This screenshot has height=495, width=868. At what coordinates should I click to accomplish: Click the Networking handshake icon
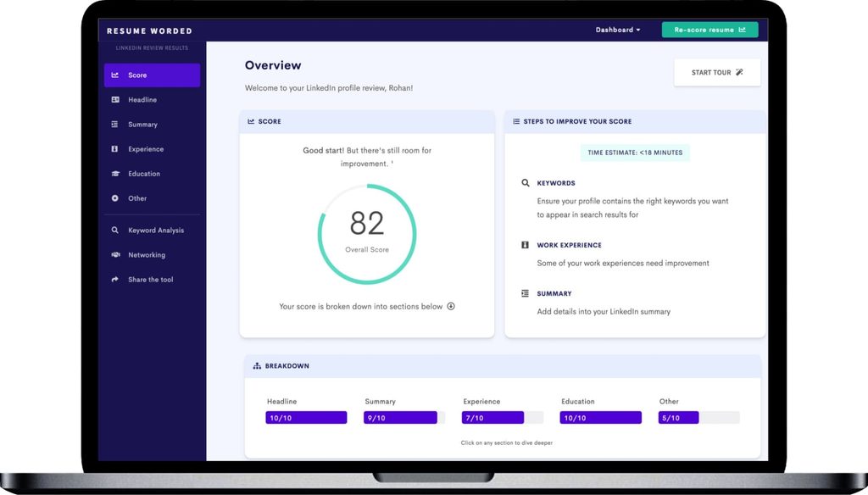click(115, 254)
